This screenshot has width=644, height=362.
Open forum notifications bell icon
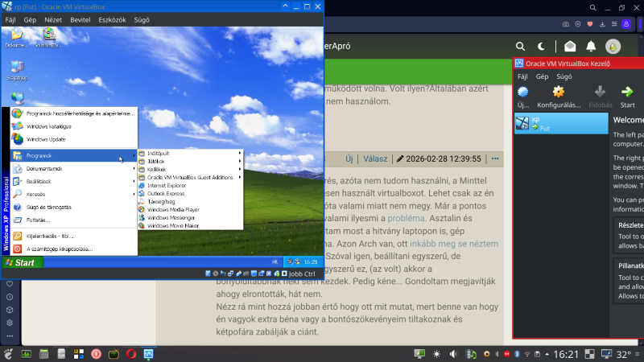tap(591, 47)
